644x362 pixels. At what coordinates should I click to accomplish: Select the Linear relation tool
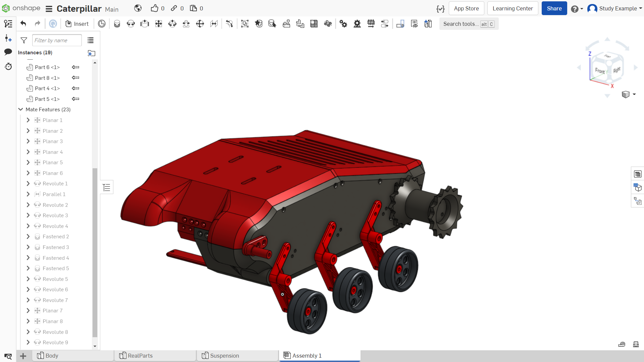point(385,23)
